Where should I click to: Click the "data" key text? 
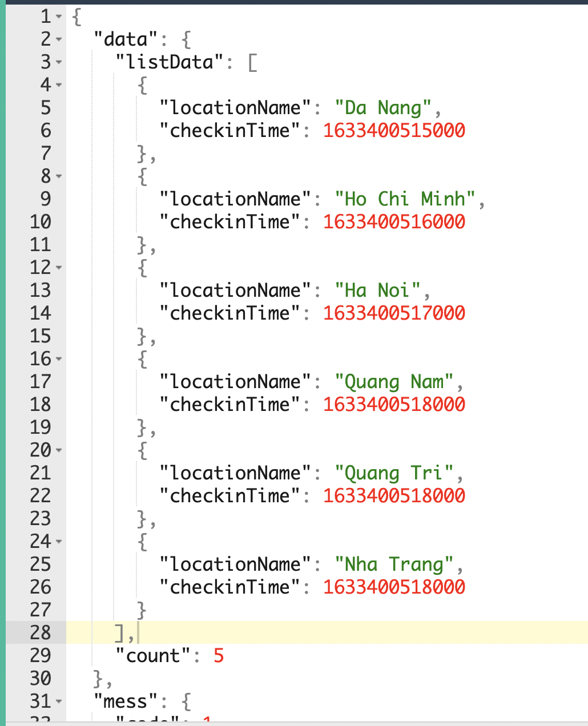tap(126, 39)
